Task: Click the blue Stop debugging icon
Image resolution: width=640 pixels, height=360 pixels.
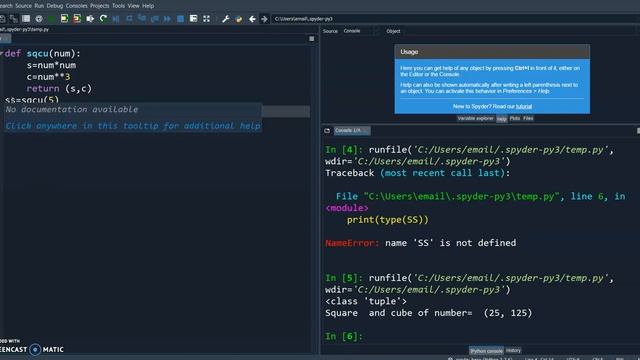Action: click(180, 19)
